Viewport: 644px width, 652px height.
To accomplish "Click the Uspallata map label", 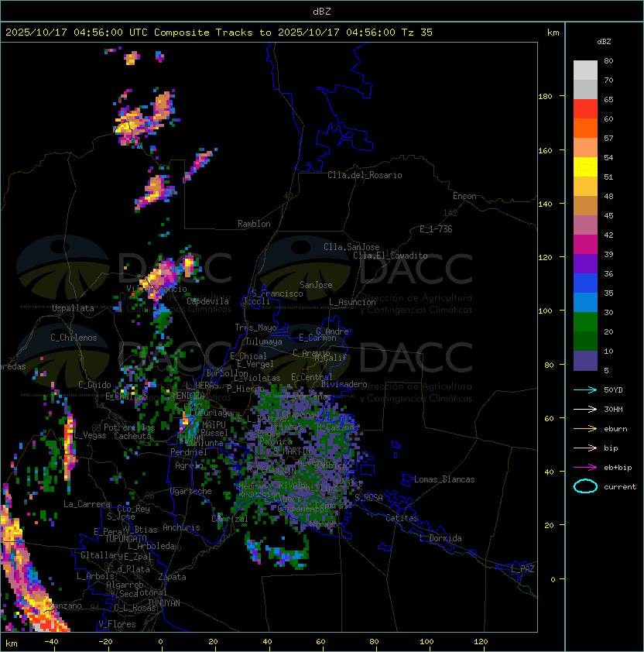I will [73, 308].
